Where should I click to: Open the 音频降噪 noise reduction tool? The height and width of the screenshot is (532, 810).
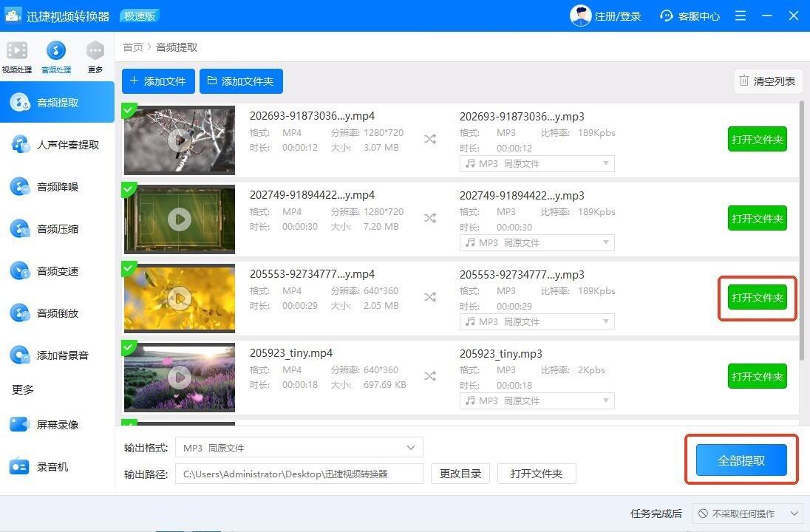(57, 187)
